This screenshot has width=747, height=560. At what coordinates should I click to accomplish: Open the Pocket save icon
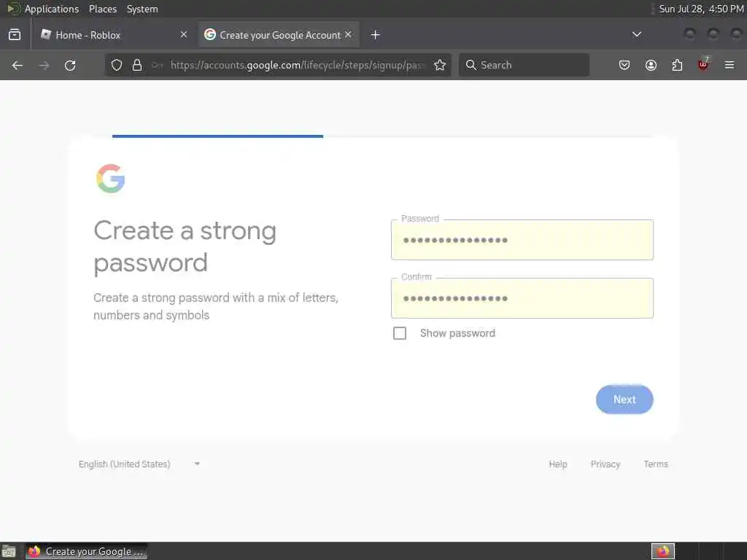click(x=624, y=65)
